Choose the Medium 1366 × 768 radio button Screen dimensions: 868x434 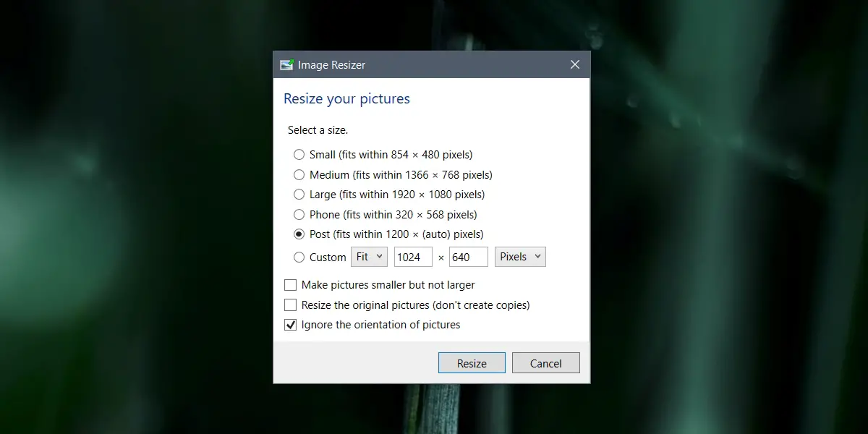[x=299, y=175]
